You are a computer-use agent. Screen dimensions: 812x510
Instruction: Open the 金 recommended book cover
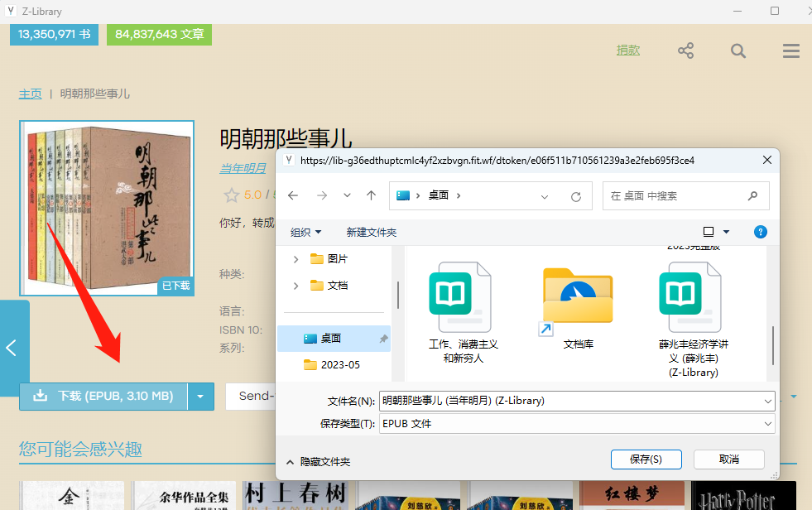tap(71, 495)
